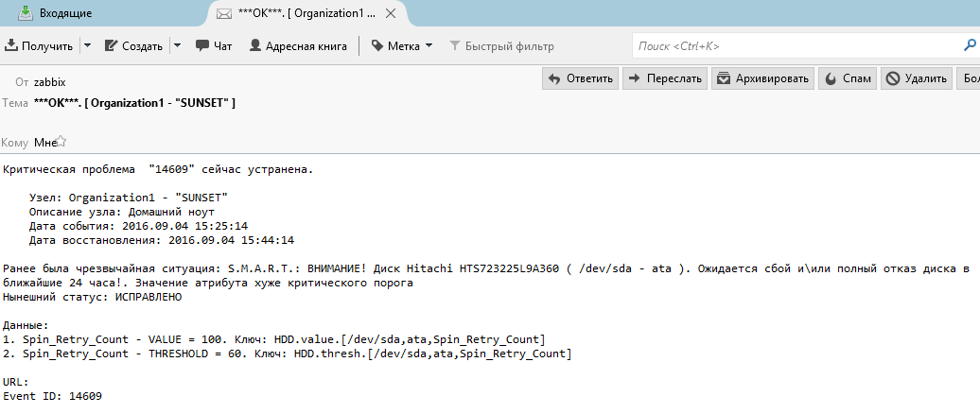The height and width of the screenshot is (414, 980).
Task: Click the recipient Мне in Кому field
Action: click(x=44, y=143)
